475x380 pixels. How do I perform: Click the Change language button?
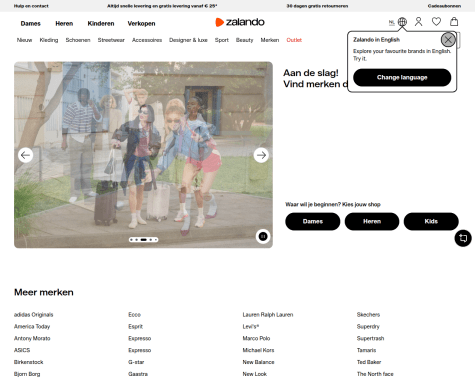click(x=402, y=77)
